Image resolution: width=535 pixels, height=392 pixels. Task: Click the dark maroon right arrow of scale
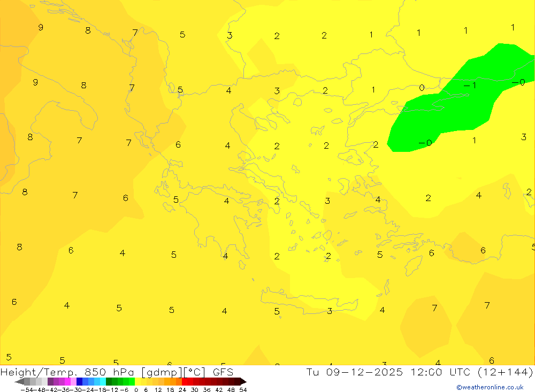click(x=243, y=382)
